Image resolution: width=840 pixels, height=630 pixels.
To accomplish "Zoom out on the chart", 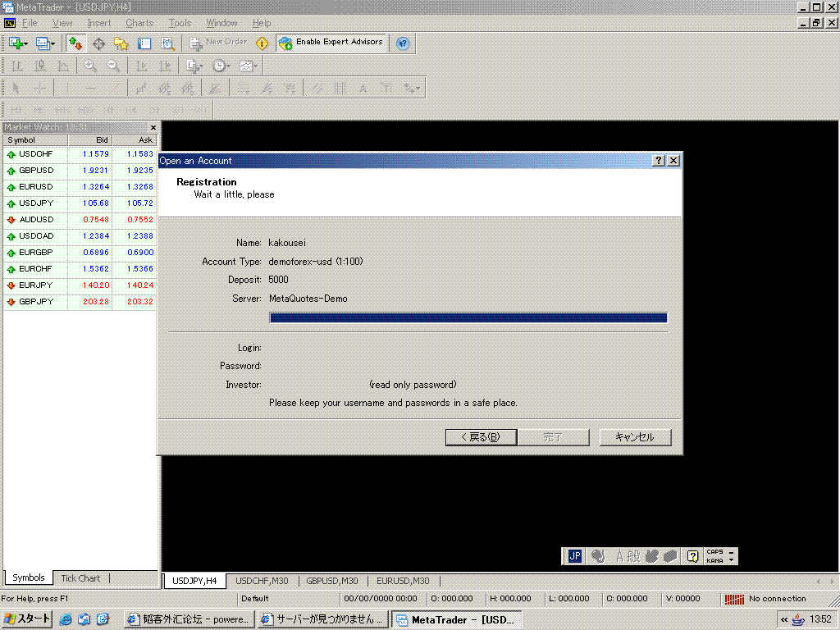I will pyautogui.click(x=113, y=66).
